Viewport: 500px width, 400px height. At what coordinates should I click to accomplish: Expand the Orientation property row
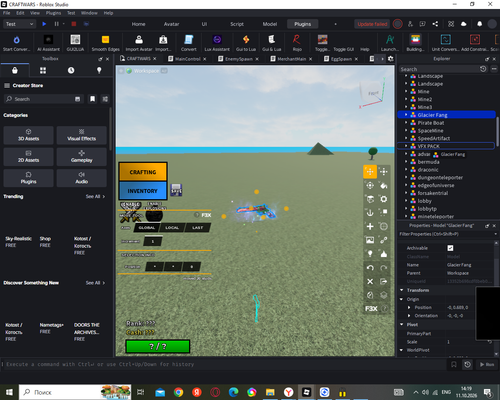pos(409,316)
